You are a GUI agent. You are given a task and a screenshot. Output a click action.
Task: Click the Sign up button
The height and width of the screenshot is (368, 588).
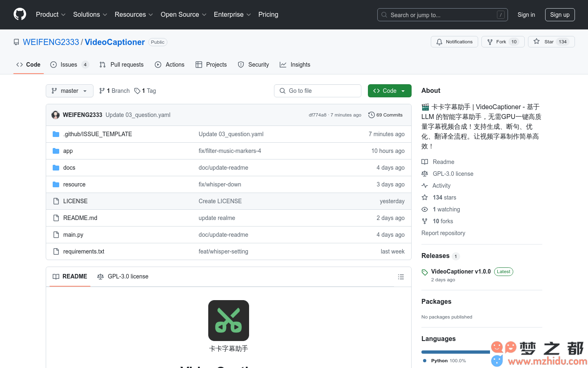coord(559,15)
